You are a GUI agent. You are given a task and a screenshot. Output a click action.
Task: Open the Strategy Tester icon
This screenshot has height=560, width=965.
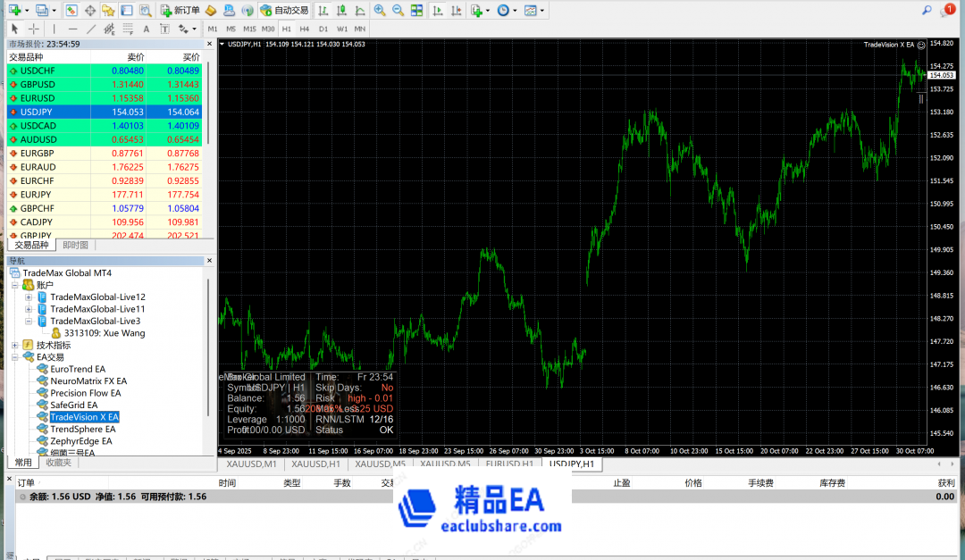tap(146, 11)
